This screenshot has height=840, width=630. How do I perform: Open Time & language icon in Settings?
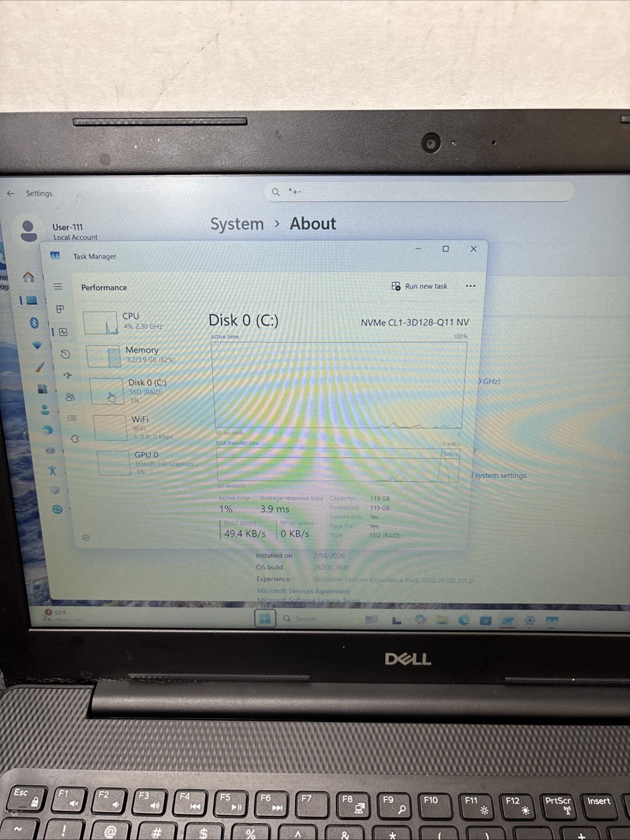(x=48, y=430)
